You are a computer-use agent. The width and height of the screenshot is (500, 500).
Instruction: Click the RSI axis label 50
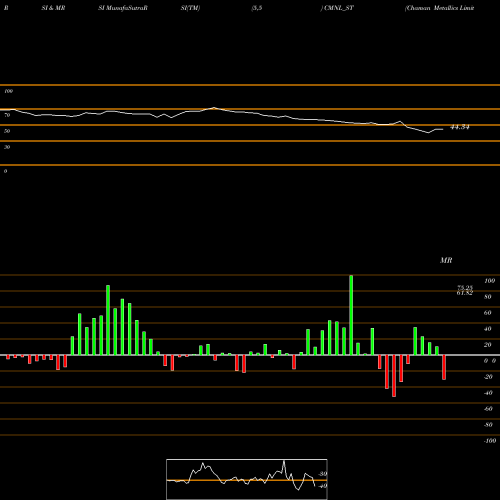tap(7, 131)
